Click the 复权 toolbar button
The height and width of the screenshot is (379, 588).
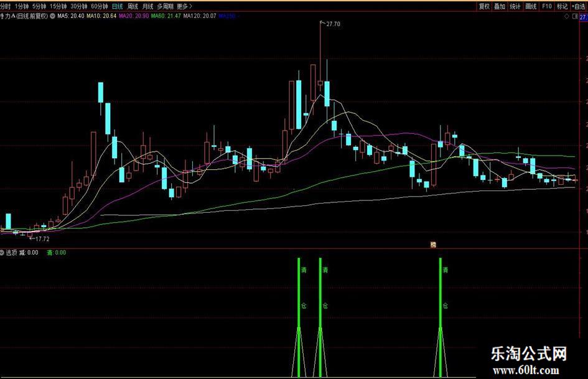pyautogui.click(x=484, y=6)
